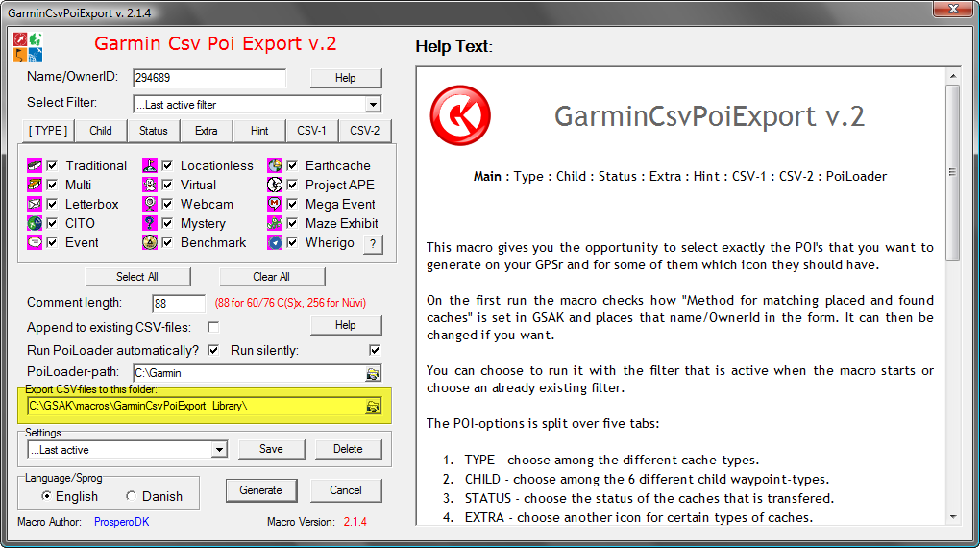Toggle the Run silently checkbox
Screen dimensions: 980x548
coord(375,350)
